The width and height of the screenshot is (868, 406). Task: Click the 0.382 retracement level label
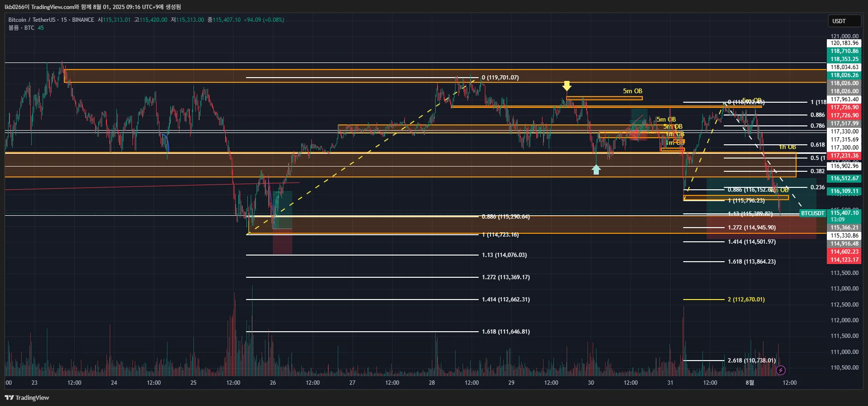coord(817,171)
